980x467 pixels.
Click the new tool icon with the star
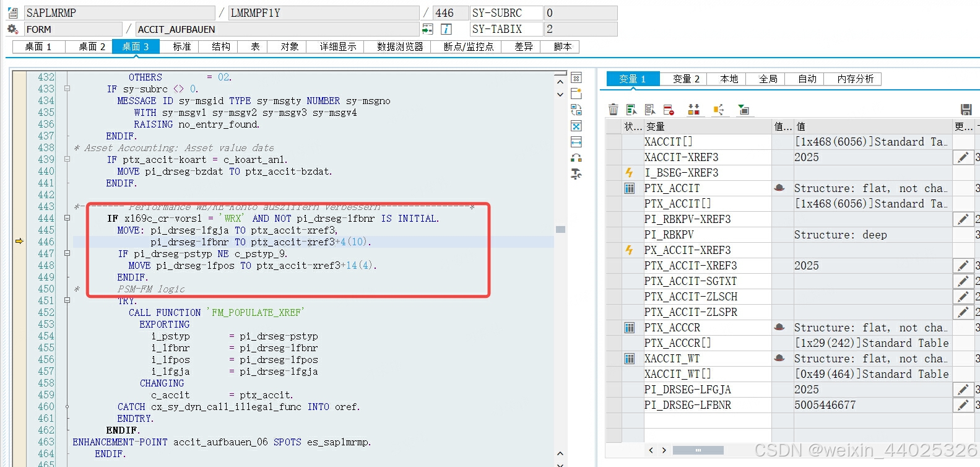click(576, 94)
